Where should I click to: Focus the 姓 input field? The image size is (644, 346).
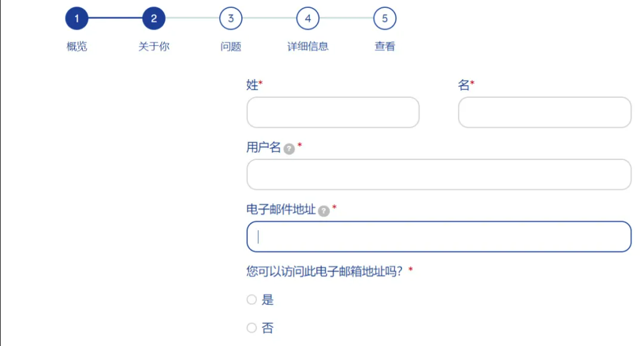(333, 112)
